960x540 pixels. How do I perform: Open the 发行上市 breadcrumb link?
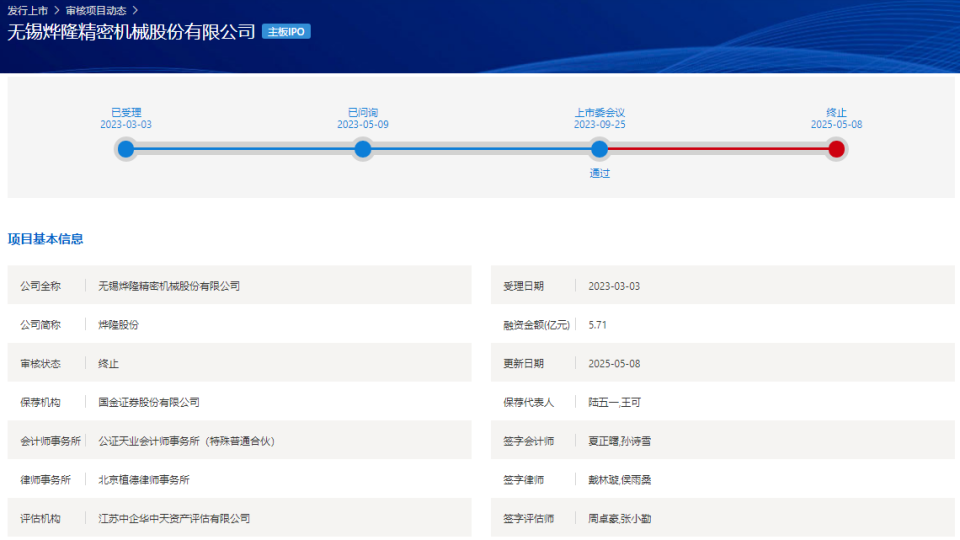28,10
